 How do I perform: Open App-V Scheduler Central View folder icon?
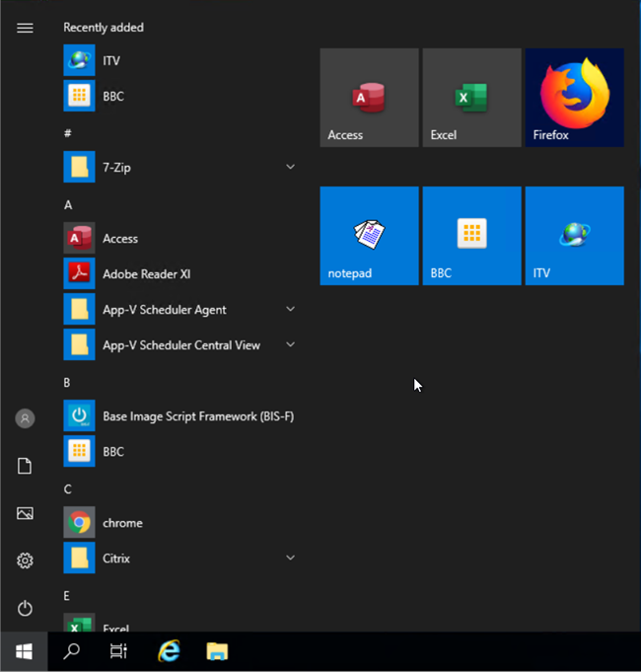pyautogui.click(x=79, y=344)
